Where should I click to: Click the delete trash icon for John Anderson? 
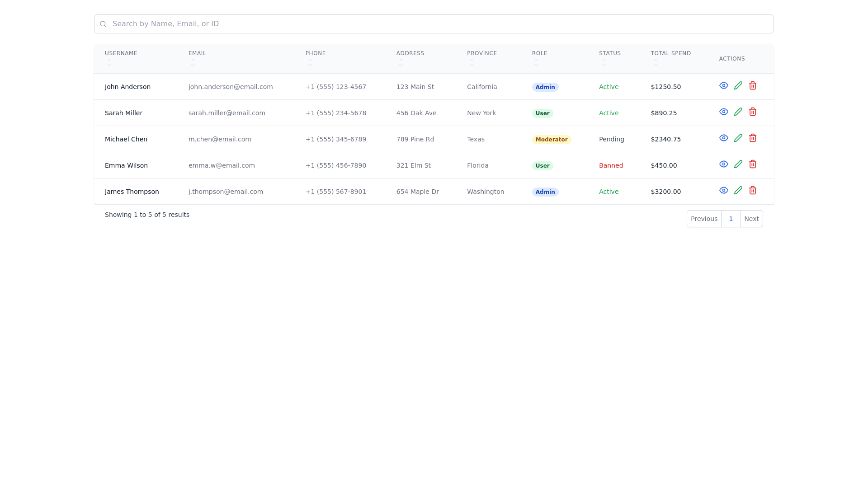pos(753,85)
